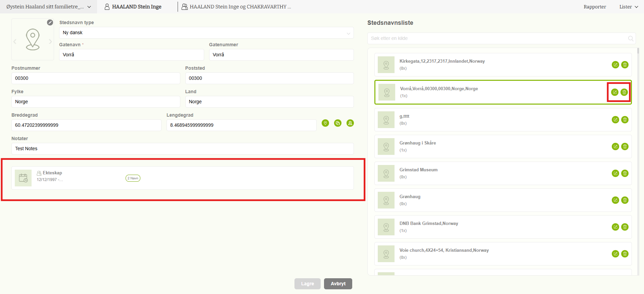Click the pencil icon on the place image
The image size is (644, 294).
(50, 22)
